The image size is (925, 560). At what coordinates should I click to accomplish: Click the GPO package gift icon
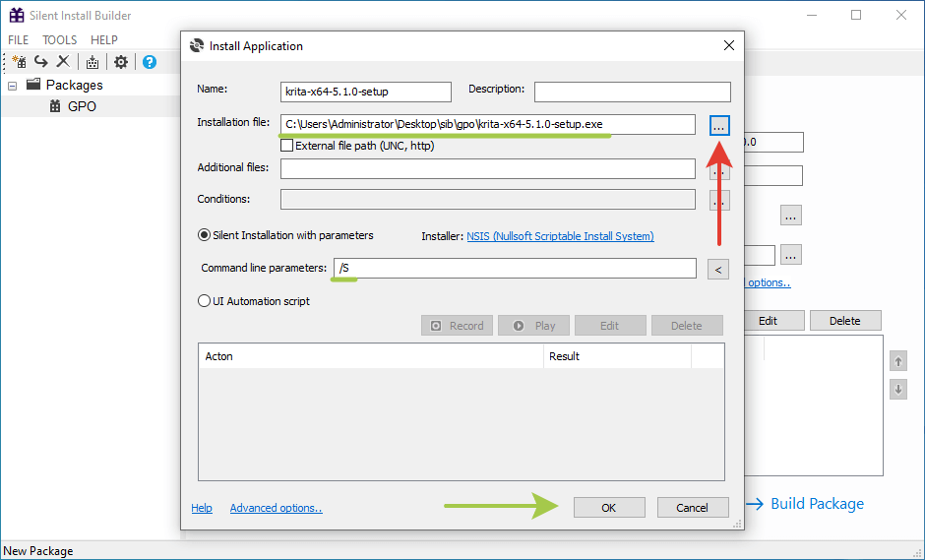[x=55, y=106]
